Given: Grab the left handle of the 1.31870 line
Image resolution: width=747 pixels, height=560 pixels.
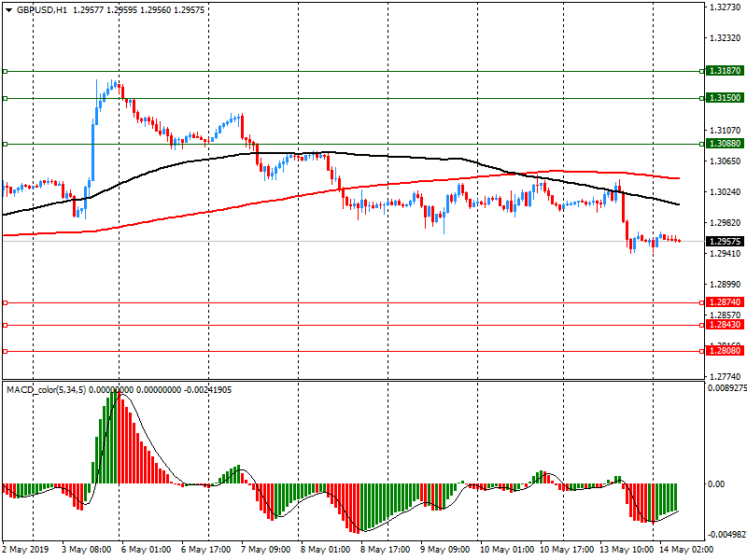Looking at the screenshot, I should [x=5, y=71].
